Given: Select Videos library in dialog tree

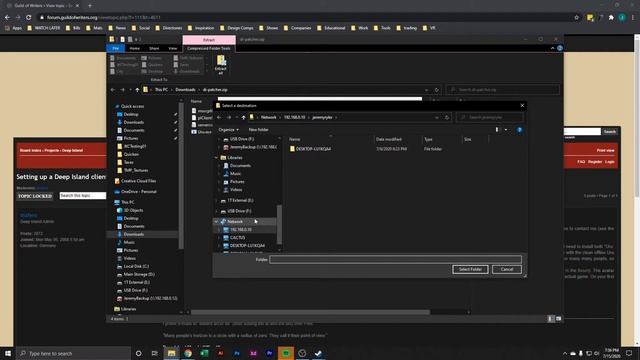Looking at the screenshot, I should pos(236,190).
